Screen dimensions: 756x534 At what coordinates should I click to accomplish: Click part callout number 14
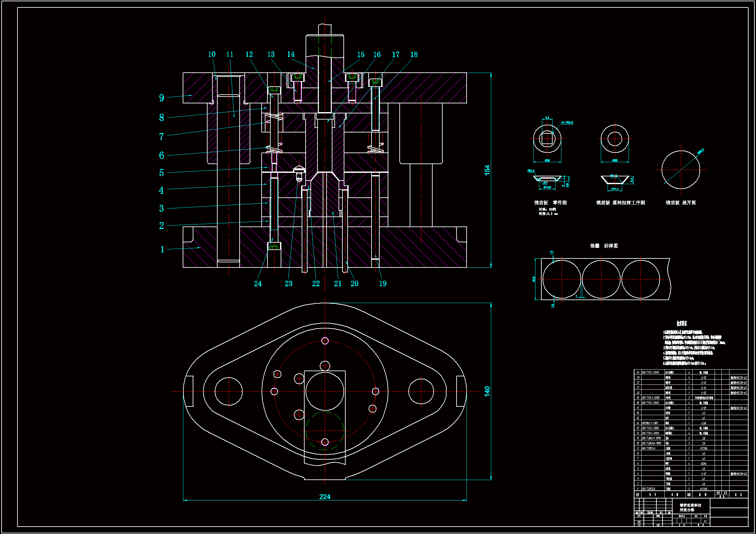tap(291, 54)
